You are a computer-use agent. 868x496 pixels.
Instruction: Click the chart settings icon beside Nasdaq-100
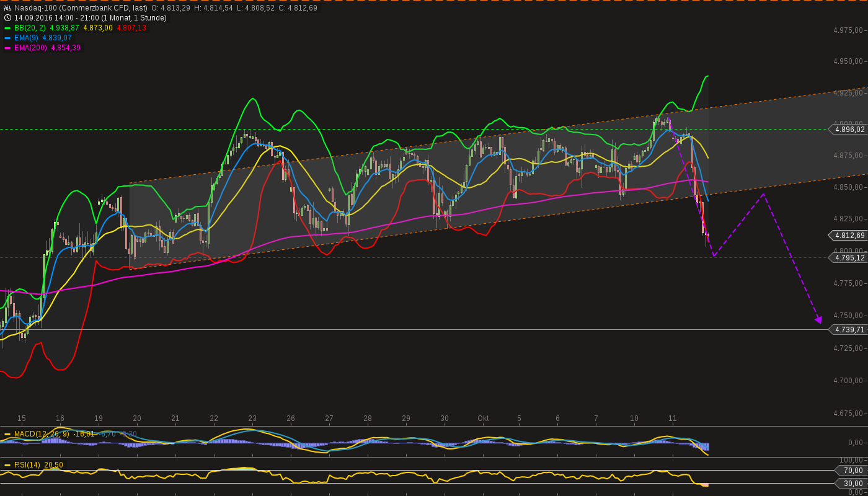[7, 8]
